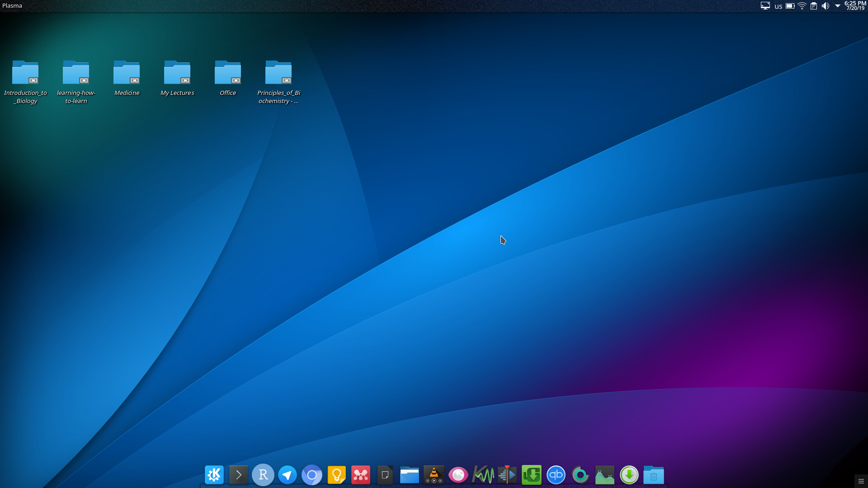The height and width of the screenshot is (488, 868).
Task: Open the trash folder in dock
Action: [654, 475]
